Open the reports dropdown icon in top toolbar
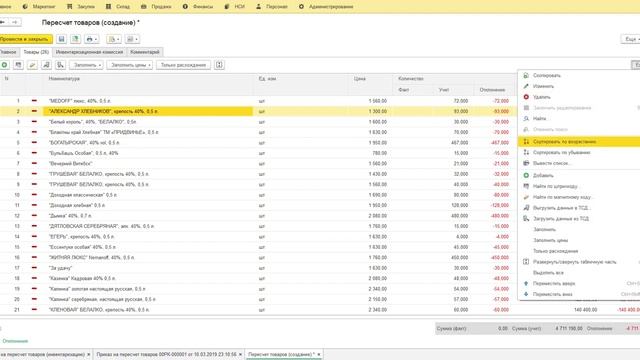Screen dimensions: 640x360 (x=132, y=39)
